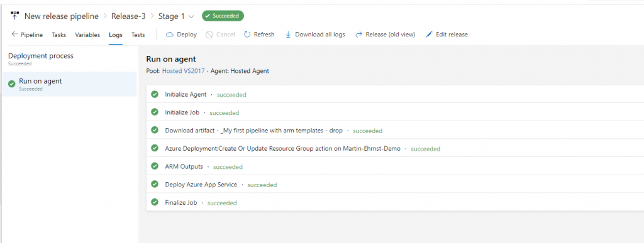Screen dimensions: 644x243
Task: Open the Azure Deployment Create Or Update row
Action: click(395, 148)
